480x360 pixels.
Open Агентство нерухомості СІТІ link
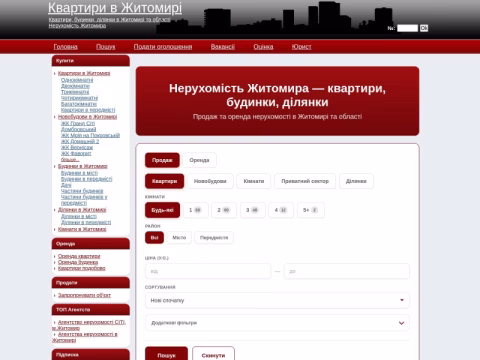(92, 322)
